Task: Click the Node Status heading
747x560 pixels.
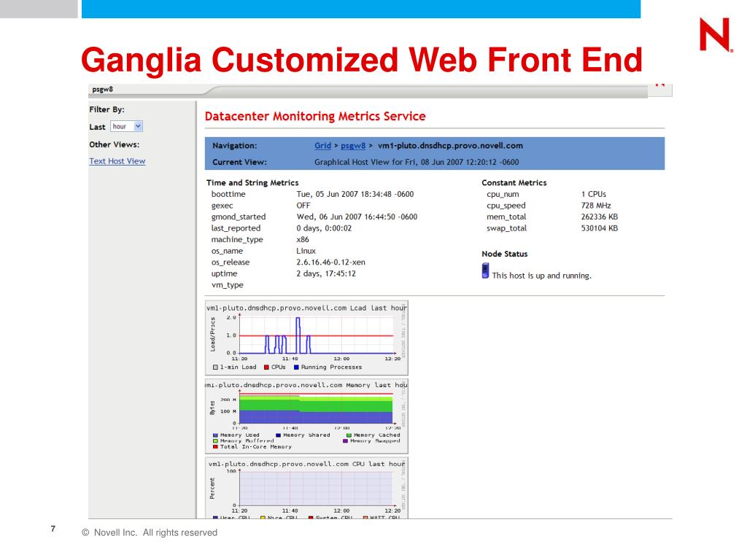Action: [x=505, y=254]
